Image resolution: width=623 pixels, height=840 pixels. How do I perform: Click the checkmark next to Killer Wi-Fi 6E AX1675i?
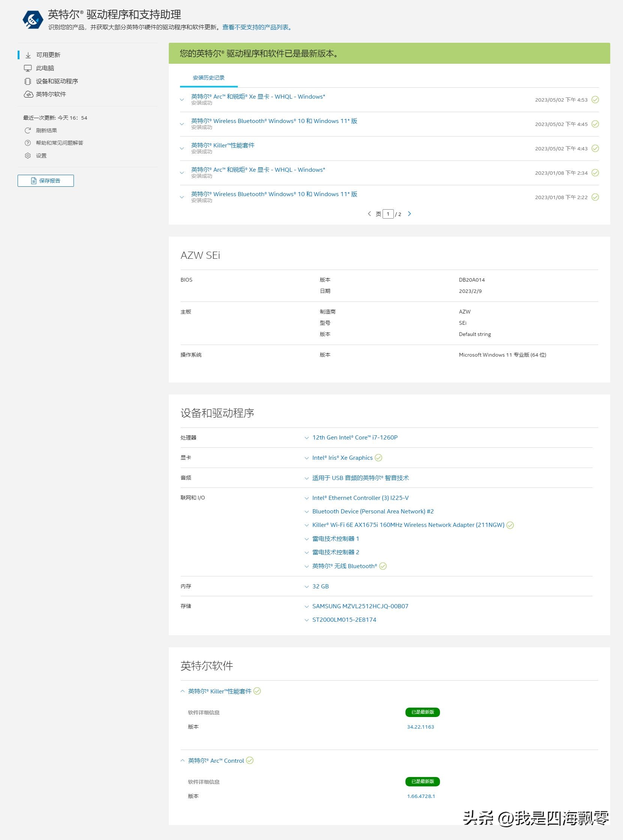click(x=510, y=525)
